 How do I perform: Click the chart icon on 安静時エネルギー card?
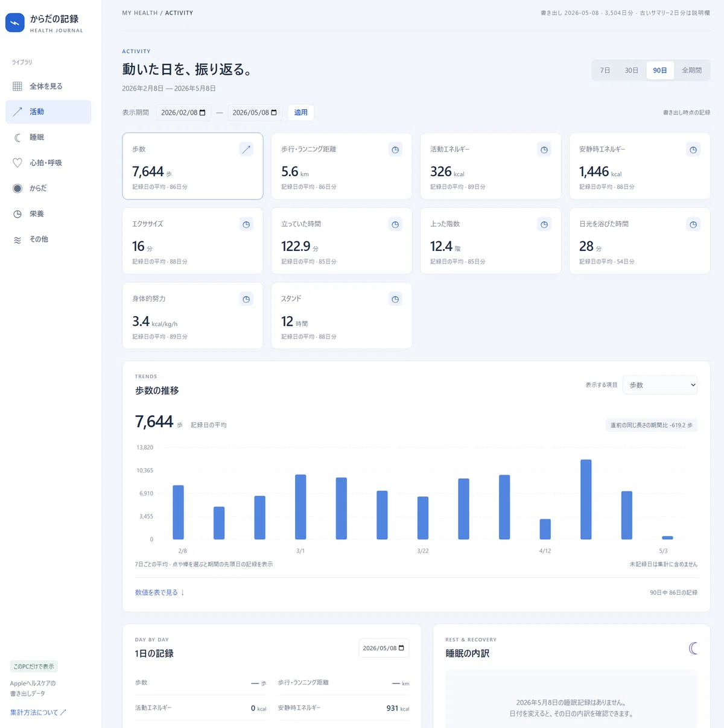[693, 150]
